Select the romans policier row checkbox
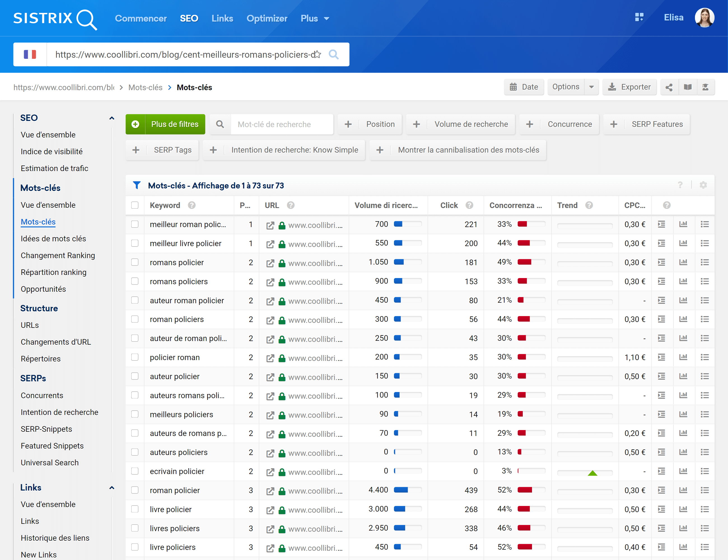Image resolution: width=728 pixels, height=560 pixels. pos(135,262)
